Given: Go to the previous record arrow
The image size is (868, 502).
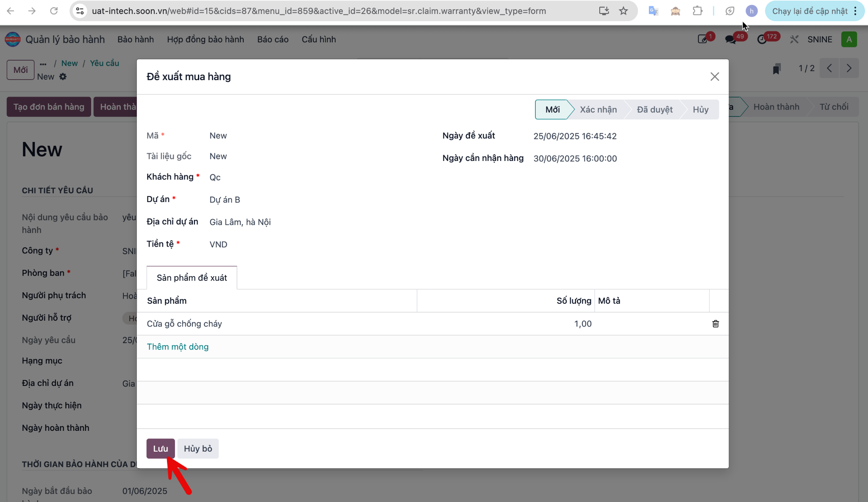Looking at the screenshot, I should pos(829,68).
